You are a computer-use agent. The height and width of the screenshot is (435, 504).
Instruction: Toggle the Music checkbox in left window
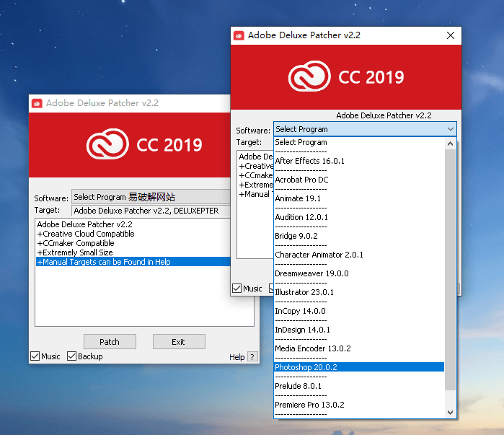[36, 356]
